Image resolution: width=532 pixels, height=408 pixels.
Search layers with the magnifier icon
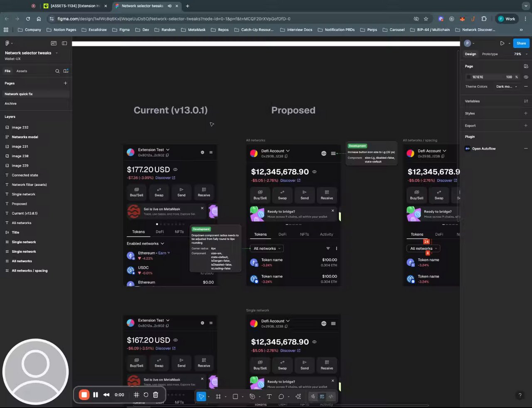[x=57, y=71]
